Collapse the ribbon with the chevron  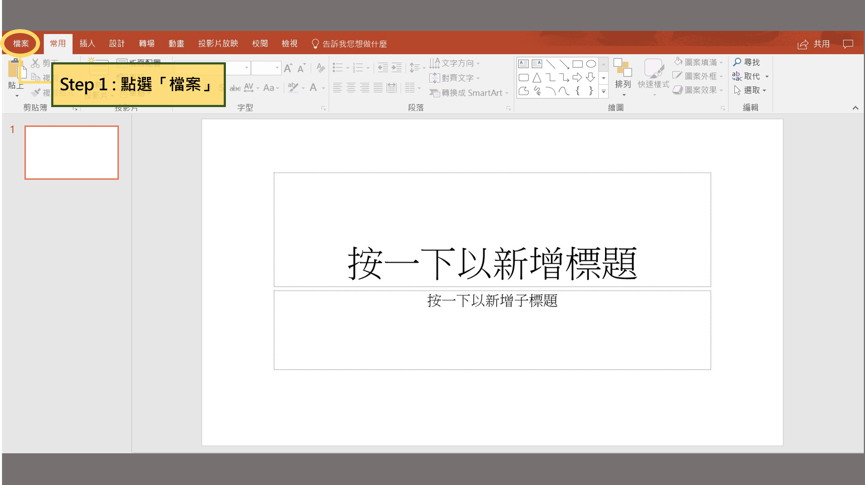(855, 107)
